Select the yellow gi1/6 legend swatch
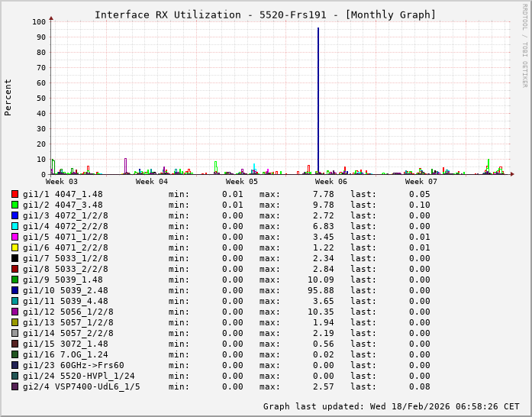This screenshot has width=532, height=417. click(x=15, y=247)
